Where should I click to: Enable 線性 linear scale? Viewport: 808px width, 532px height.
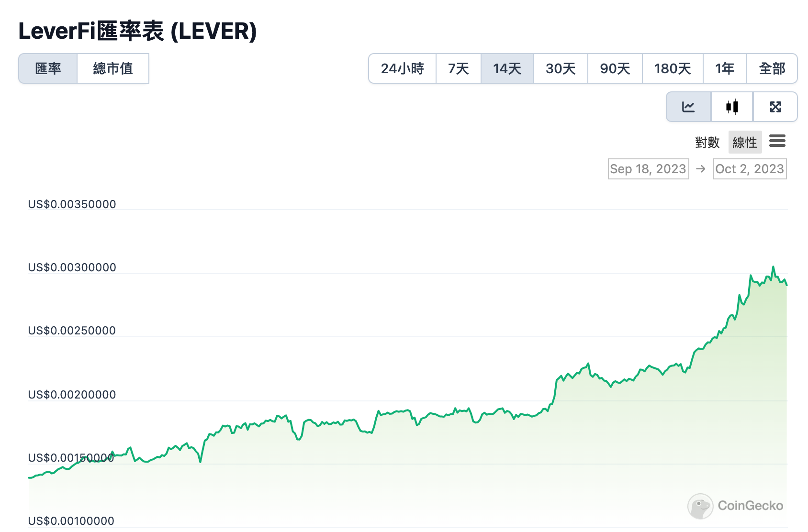coord(745,142)
